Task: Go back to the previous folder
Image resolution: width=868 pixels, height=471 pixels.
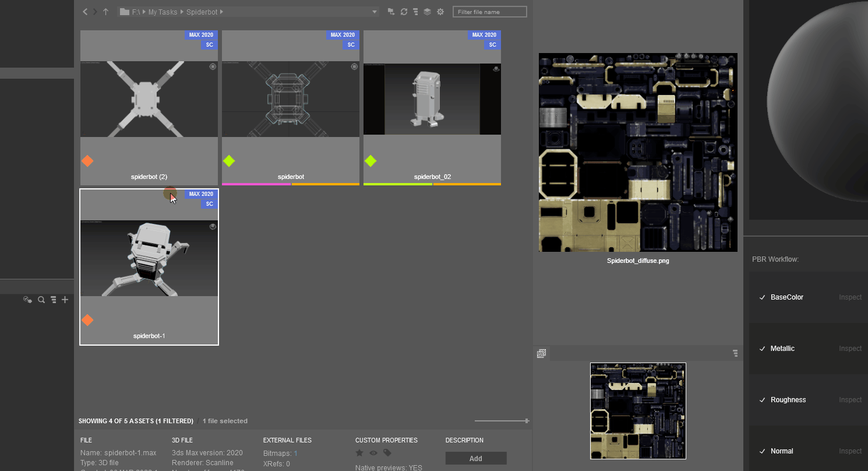Action: click(x=85, y=12)
